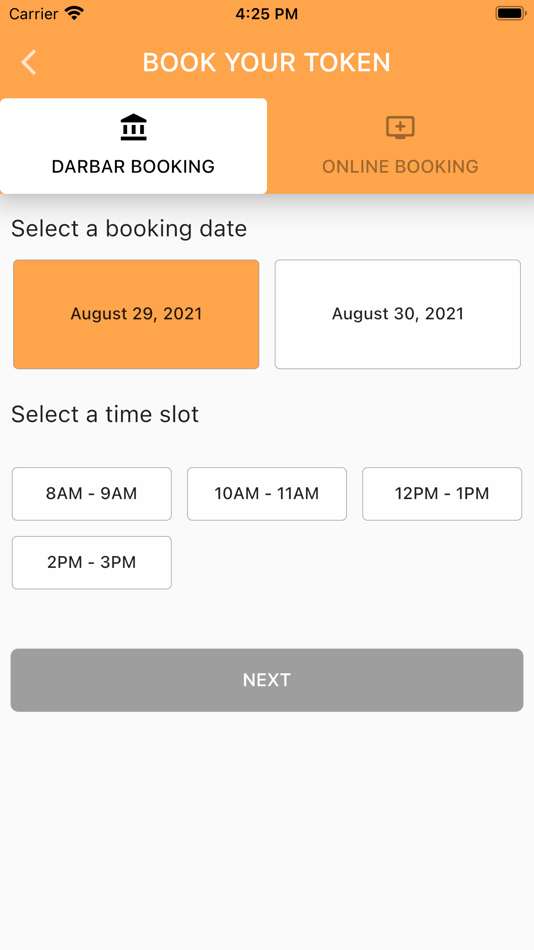
Task: Pick the 2PM - 3PM time slot
Action: point(92,562)
